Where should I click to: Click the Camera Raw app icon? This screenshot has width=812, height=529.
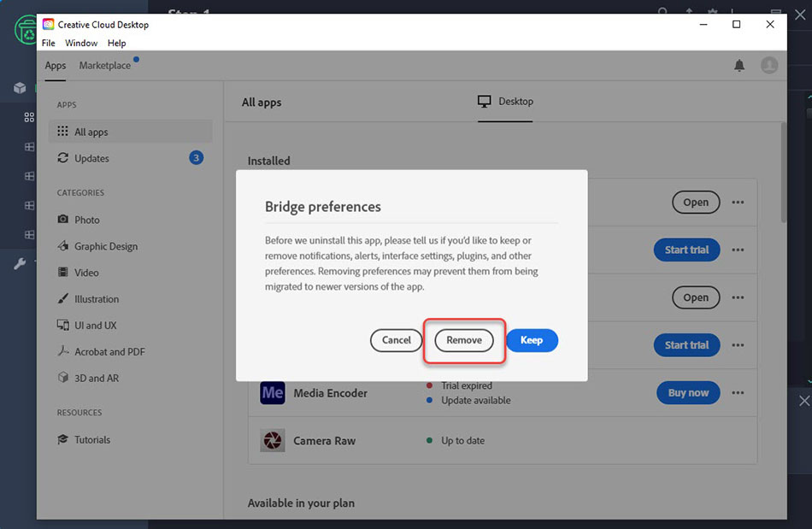click(273, 440)
